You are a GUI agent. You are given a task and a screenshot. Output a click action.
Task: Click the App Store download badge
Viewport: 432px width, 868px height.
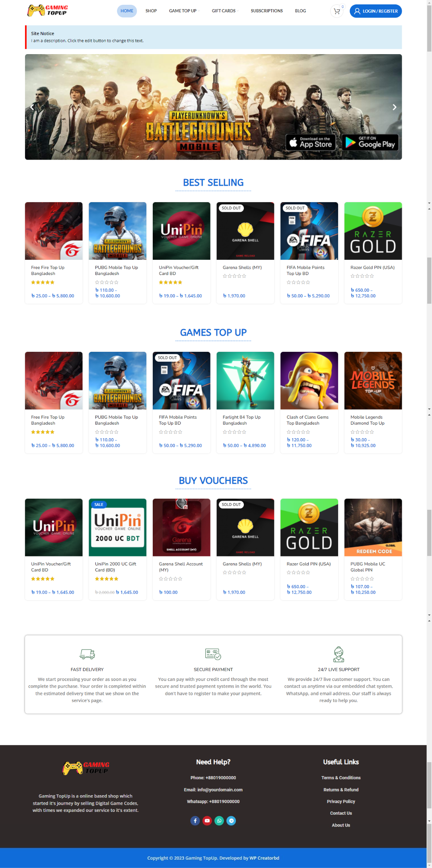pos(311,142)
